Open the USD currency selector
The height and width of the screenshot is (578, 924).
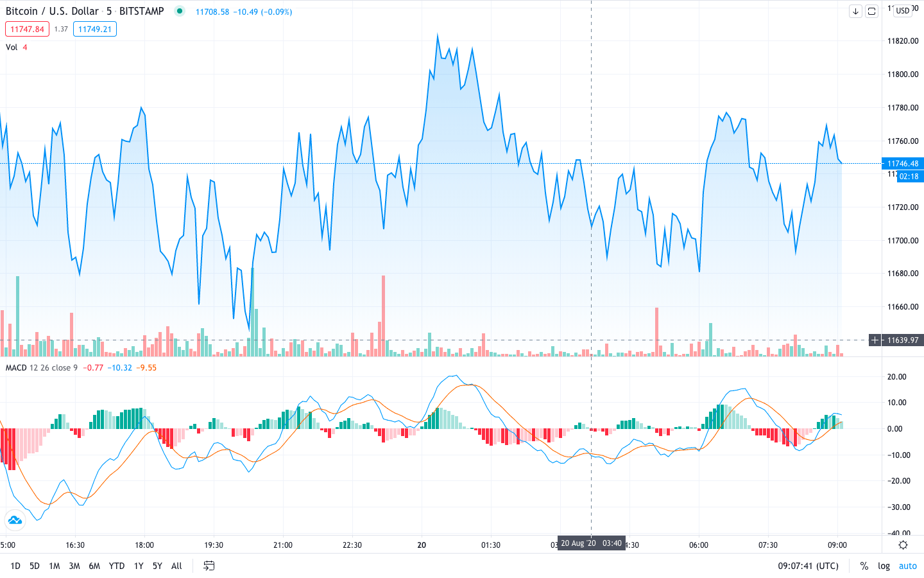903,10
